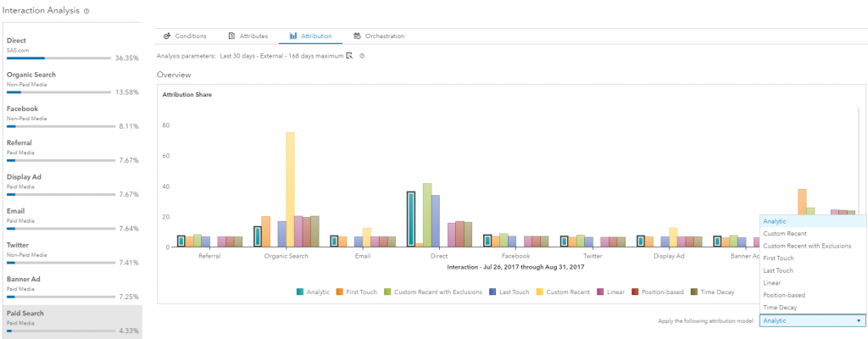Click the highlighted Analytic bar for Direct
This screenshot has width=868, height=339.
[411, 219]
